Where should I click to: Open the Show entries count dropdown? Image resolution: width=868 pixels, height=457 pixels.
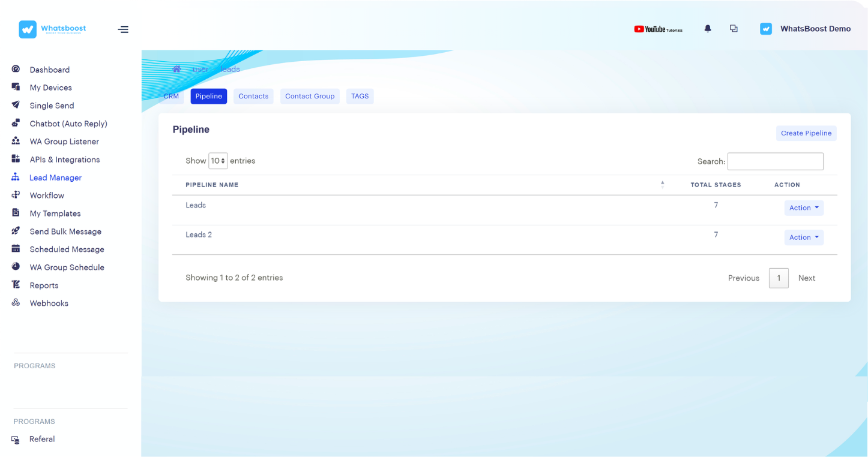click(x=218, y=161)
